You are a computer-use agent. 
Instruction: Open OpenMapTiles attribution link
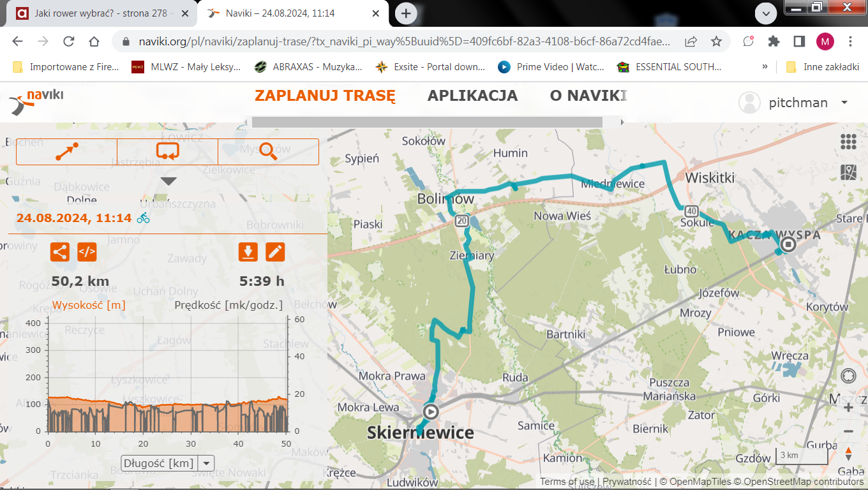point(696,482)
